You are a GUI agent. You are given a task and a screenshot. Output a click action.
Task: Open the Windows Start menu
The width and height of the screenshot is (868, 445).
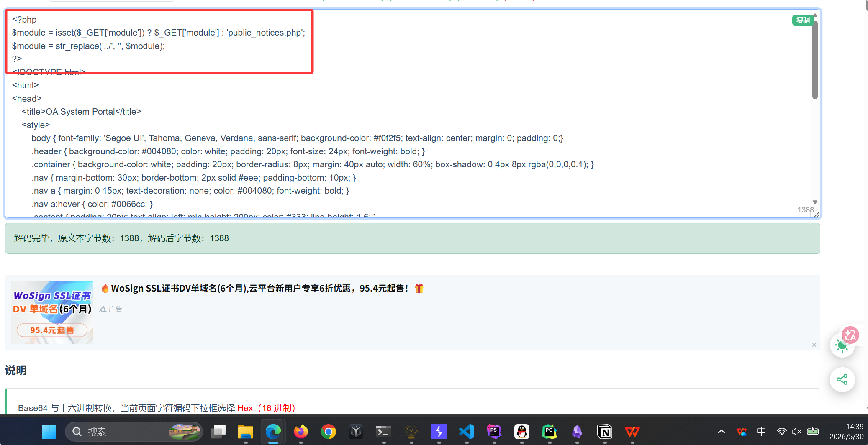[49, 432]
